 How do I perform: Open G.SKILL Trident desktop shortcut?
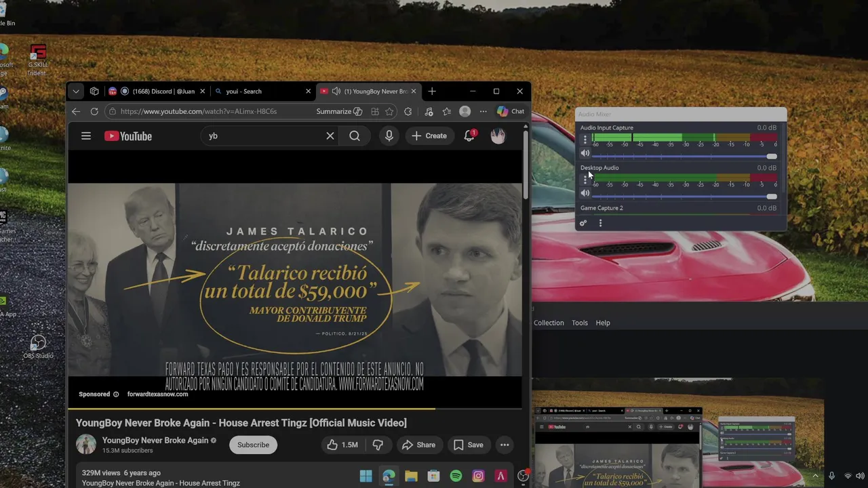pos(38,60)
